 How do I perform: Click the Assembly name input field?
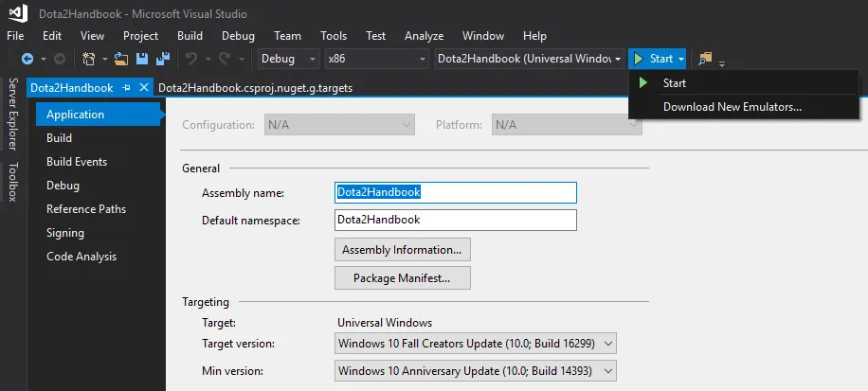pyautogui.click(x=456, y=192)
